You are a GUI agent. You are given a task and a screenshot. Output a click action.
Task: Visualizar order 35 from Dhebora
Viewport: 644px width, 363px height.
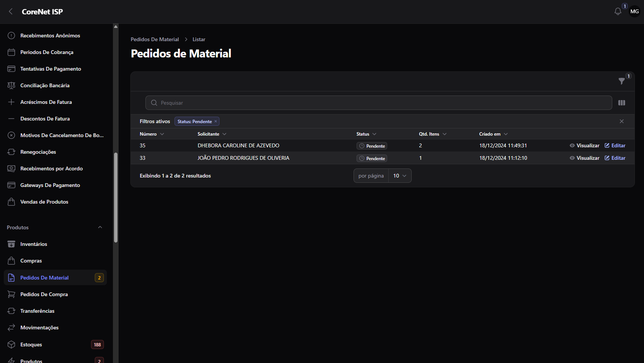point(585,145)
